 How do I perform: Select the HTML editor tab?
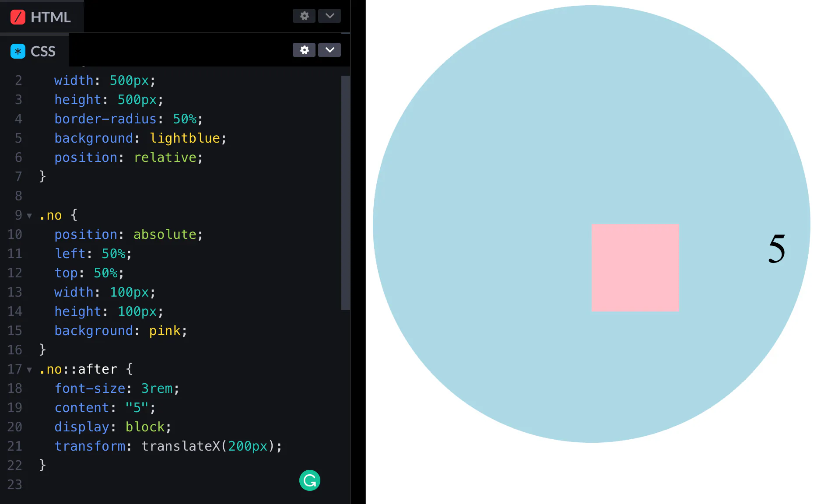(42, 17)
